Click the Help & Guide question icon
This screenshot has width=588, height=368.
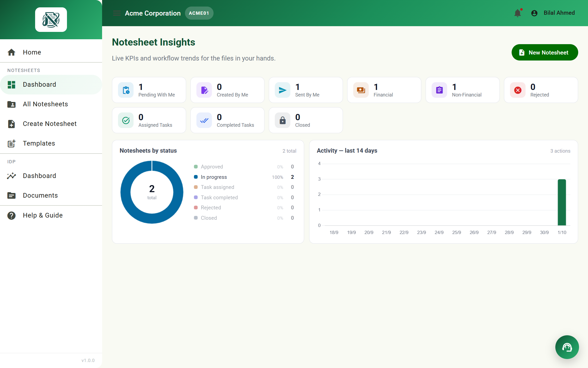pyautogui.click(x=11, y=215)
